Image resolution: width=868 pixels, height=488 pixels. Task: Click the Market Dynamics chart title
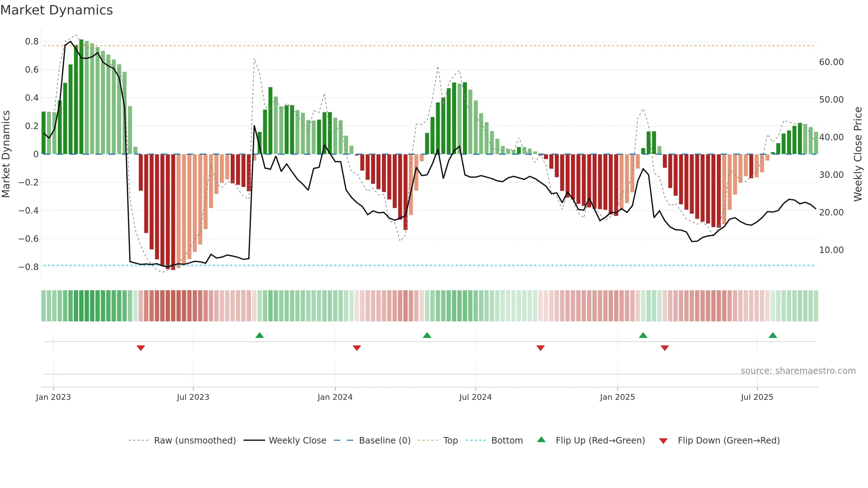click(56, 10)
